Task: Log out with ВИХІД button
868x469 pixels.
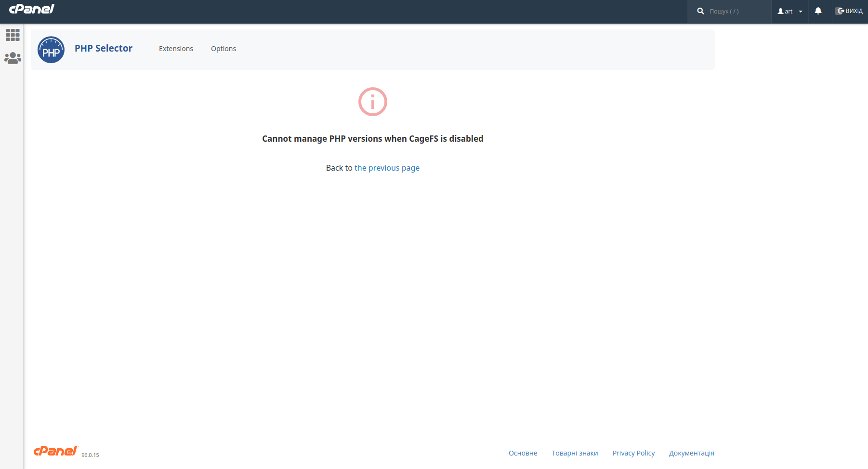Action: point(849,11)
